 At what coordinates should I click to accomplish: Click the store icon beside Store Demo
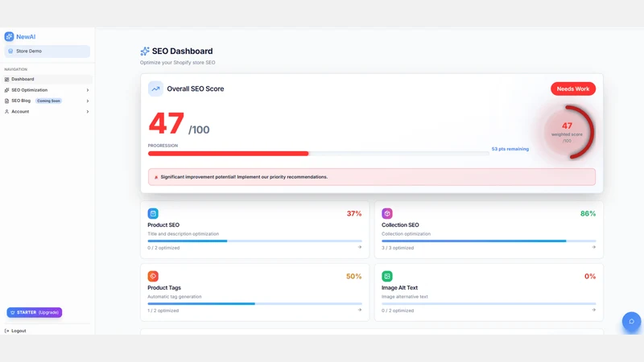(x=10, y=51)
